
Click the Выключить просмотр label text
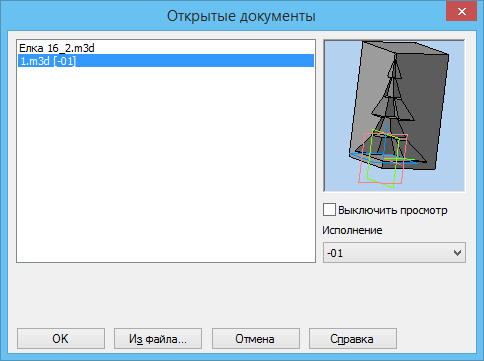coord(393,210)
